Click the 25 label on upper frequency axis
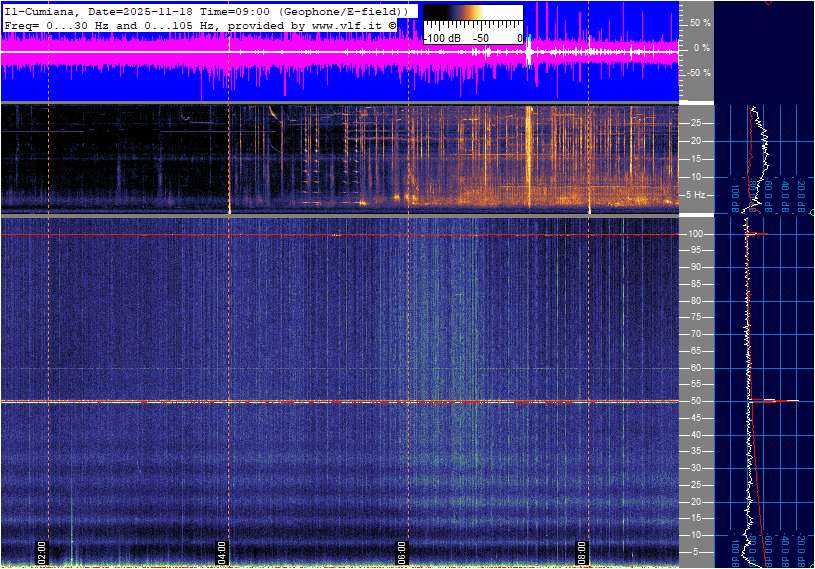 pos(697,123)
